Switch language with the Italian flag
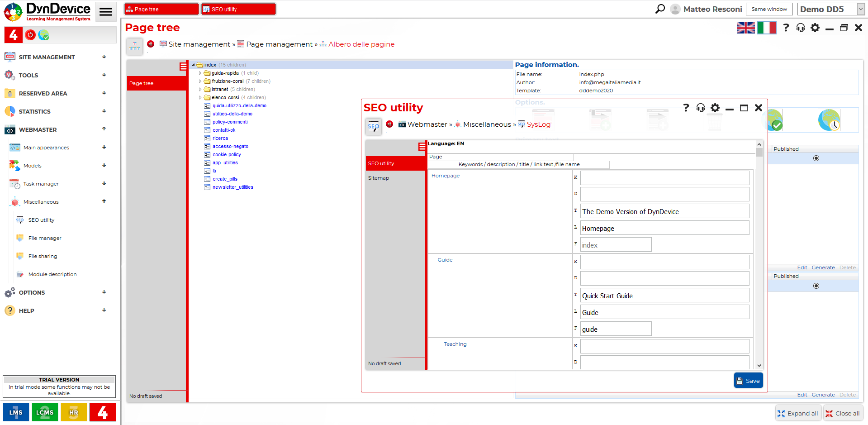868x425 pixels. click(767, 28)
